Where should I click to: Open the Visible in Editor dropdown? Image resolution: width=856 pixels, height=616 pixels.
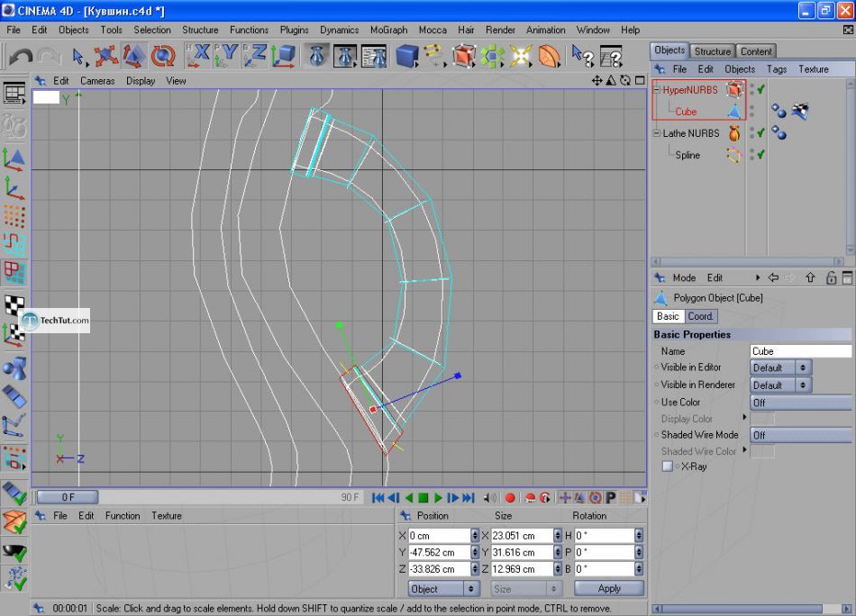pos(780,367)
